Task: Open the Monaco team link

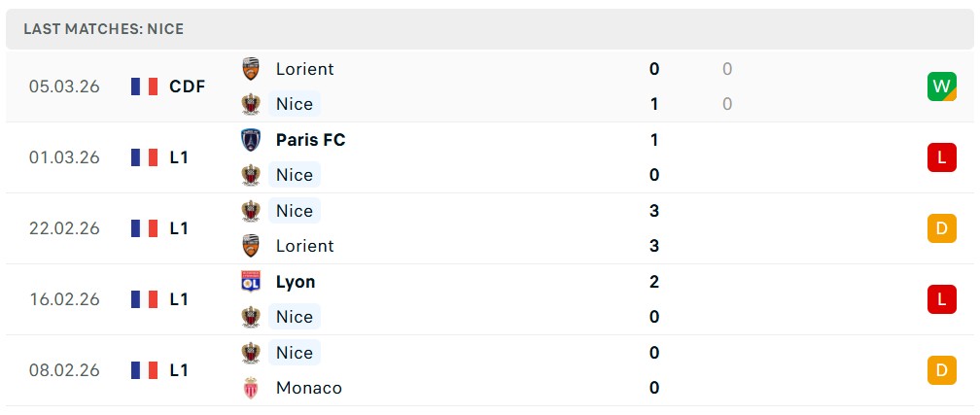Action: (308, 388)
